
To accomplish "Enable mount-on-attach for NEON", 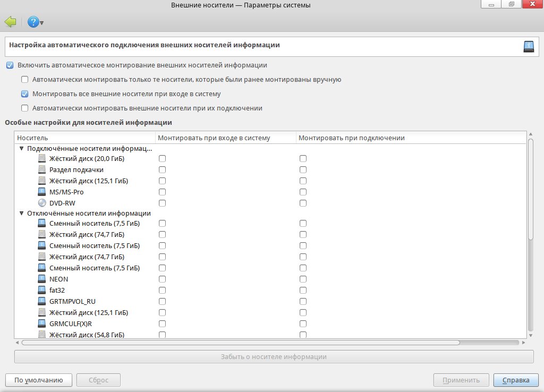I will click(303, 279).
